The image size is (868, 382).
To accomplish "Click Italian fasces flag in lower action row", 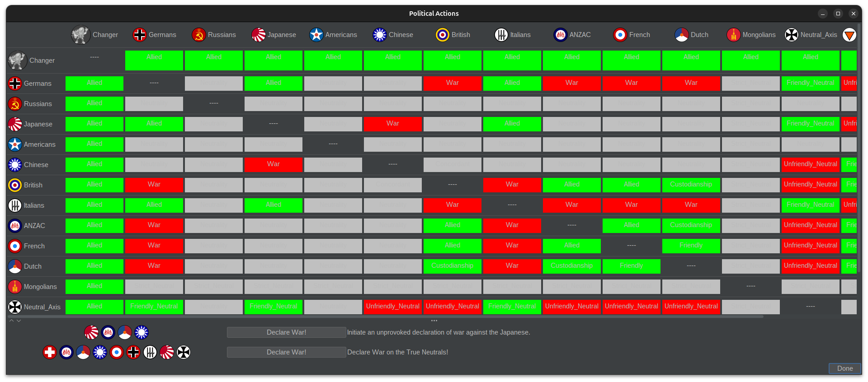I will (x=150, y=352).
